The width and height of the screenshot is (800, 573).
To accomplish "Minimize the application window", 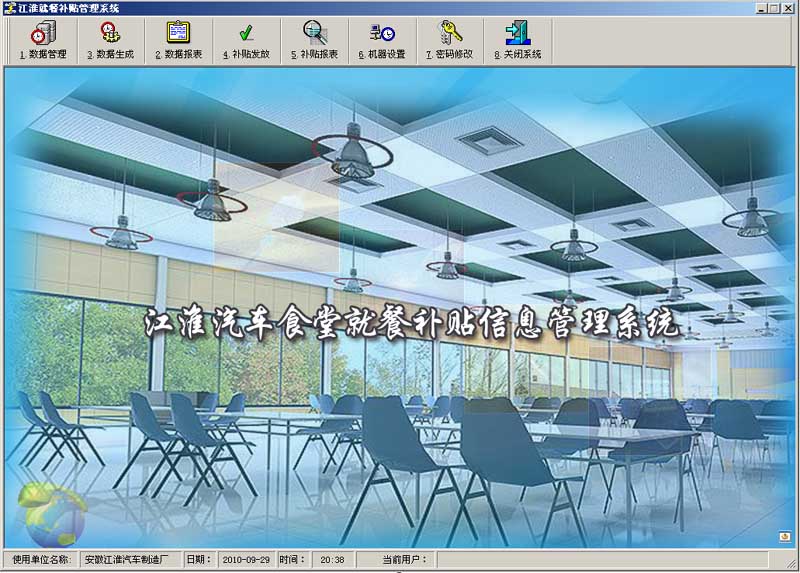I will coord(762,8).
